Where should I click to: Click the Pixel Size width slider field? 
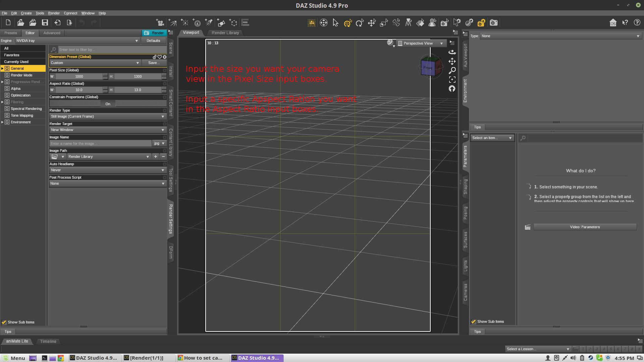79,77
